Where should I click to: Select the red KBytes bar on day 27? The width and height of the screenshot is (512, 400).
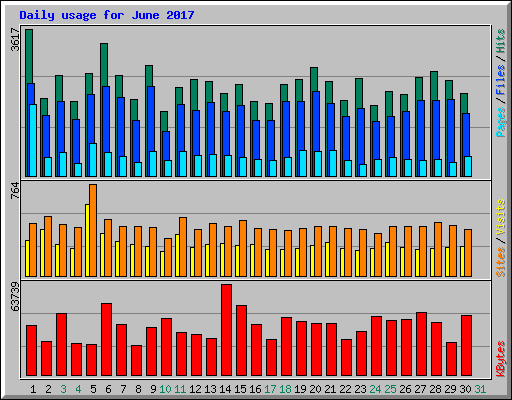pyautogui.click(x=421, y=344)
